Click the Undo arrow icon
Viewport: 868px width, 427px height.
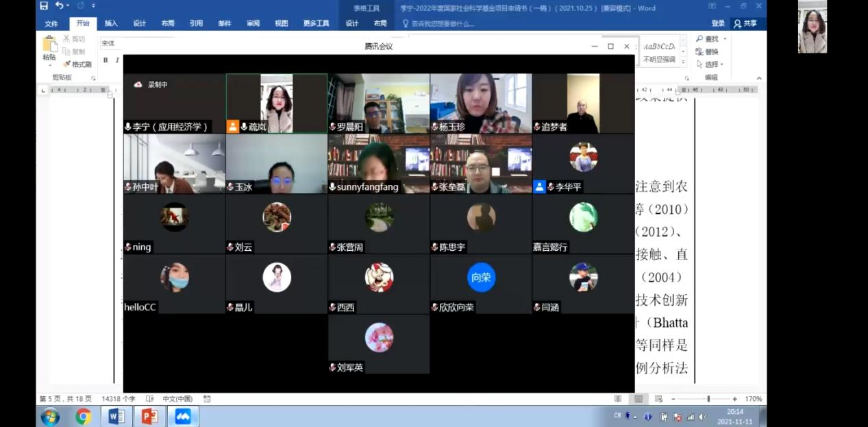click(x=60, y=6)
